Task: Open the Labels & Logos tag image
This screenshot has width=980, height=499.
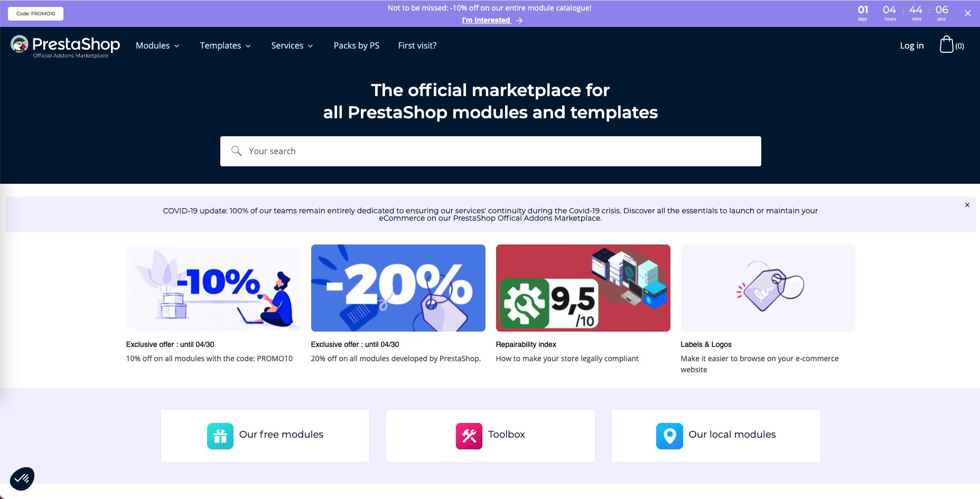Action: 768,288
